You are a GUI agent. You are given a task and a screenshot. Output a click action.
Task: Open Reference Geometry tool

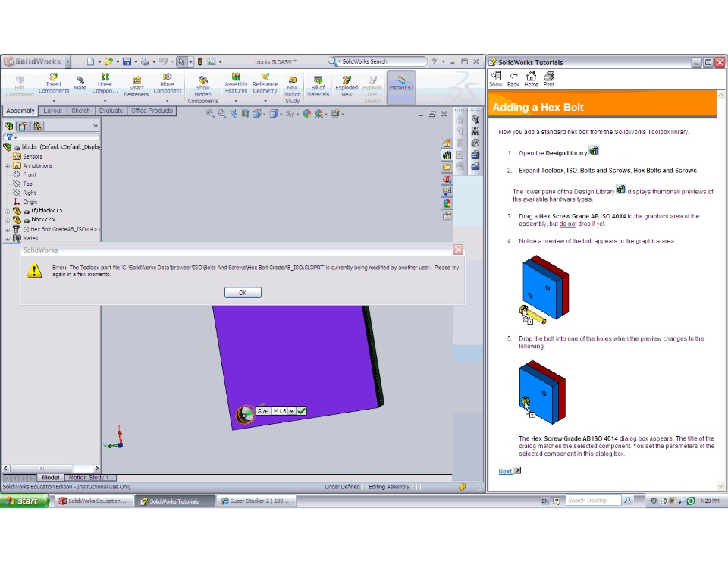[x=265, y=83]
